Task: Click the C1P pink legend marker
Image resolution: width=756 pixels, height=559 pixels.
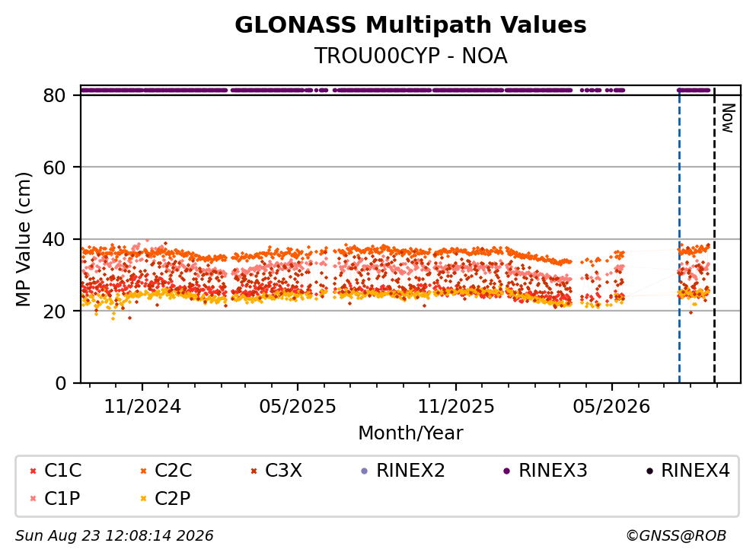Action: pyautogui.click(x=33, y=499)
